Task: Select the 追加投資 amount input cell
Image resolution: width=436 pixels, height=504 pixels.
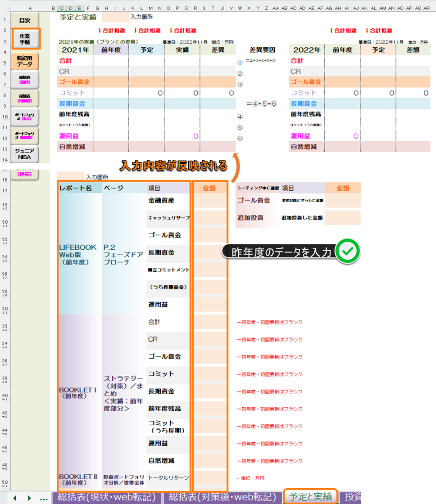Action: 342,217
